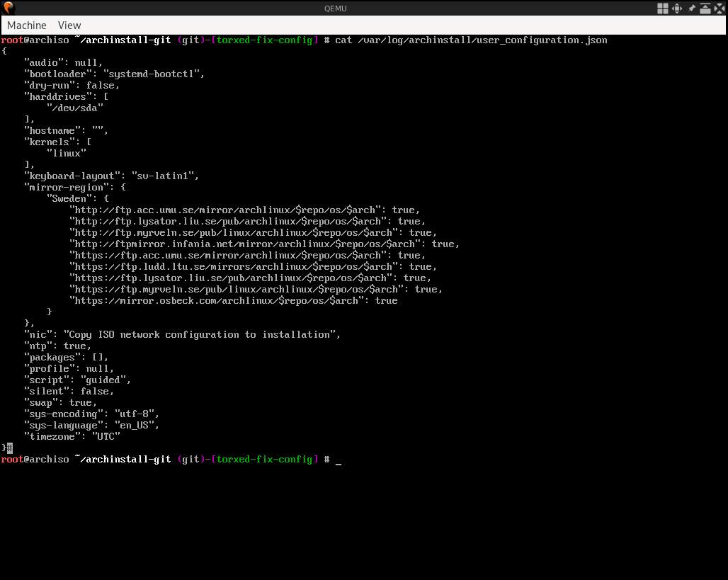
Task: Click the "linux" kernel entry
Action: point(67,154)
